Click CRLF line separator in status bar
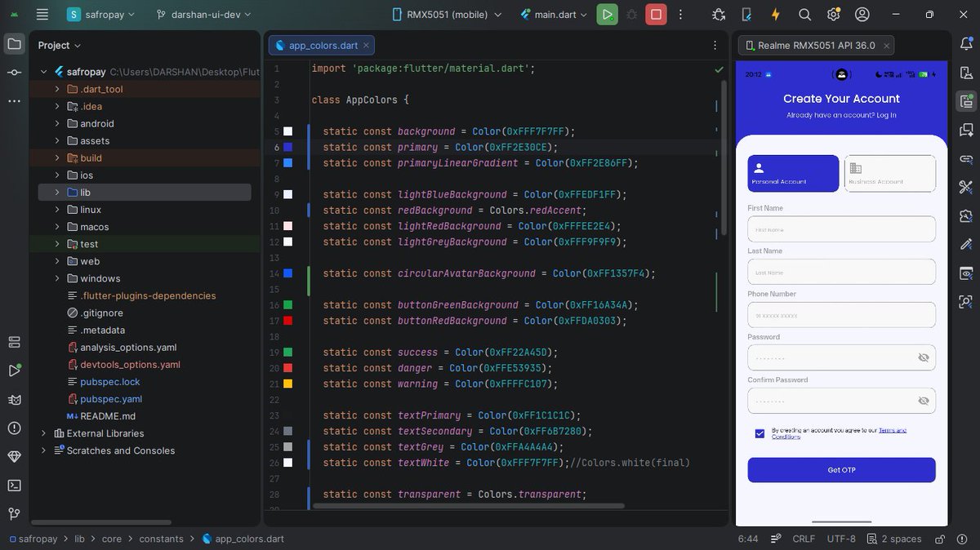Image resolution: width=980 pixels, height=550 pixels. tap(804, 539)
